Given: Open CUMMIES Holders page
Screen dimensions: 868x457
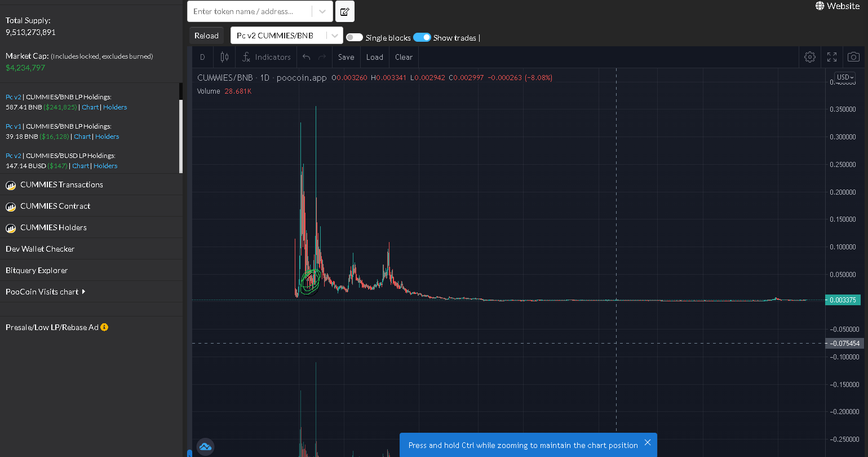Looking at the screenshot, I should pyautogui.click(x=54, y=227).
